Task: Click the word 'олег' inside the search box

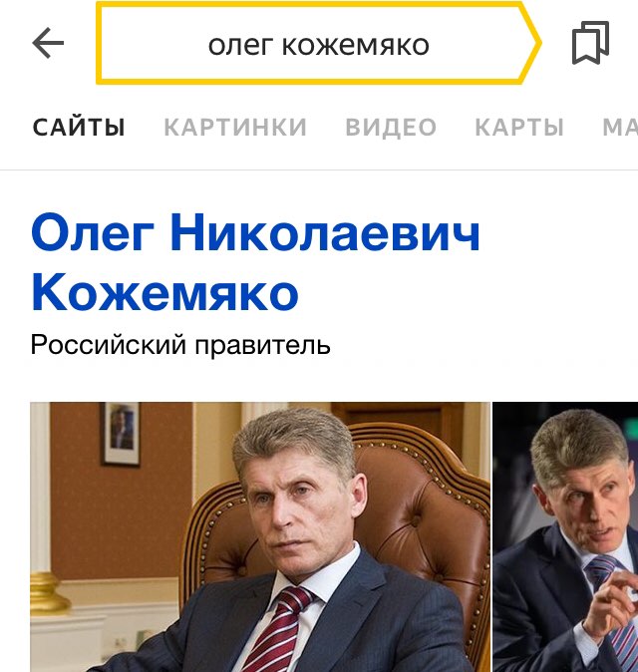Action: coord(241,46)
